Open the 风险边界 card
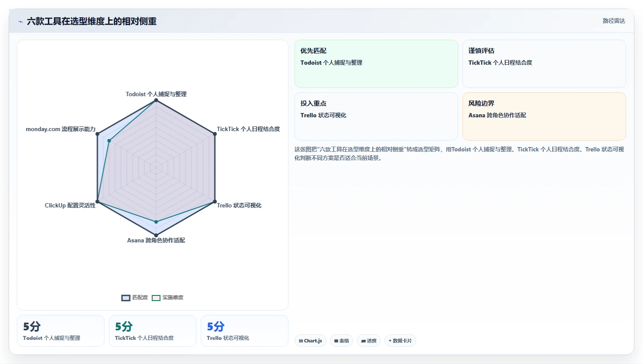This screenshot has height=364, width=643. [544, 116]
